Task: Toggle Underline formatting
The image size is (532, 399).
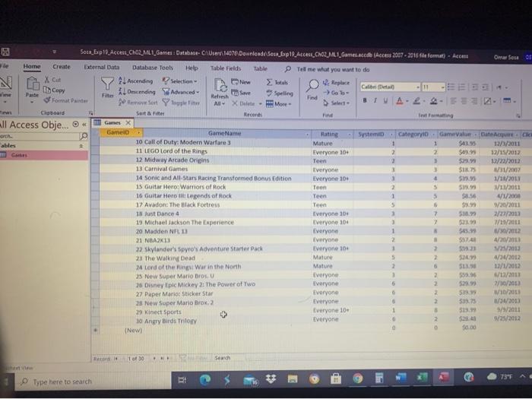Action: coord(385,101)
